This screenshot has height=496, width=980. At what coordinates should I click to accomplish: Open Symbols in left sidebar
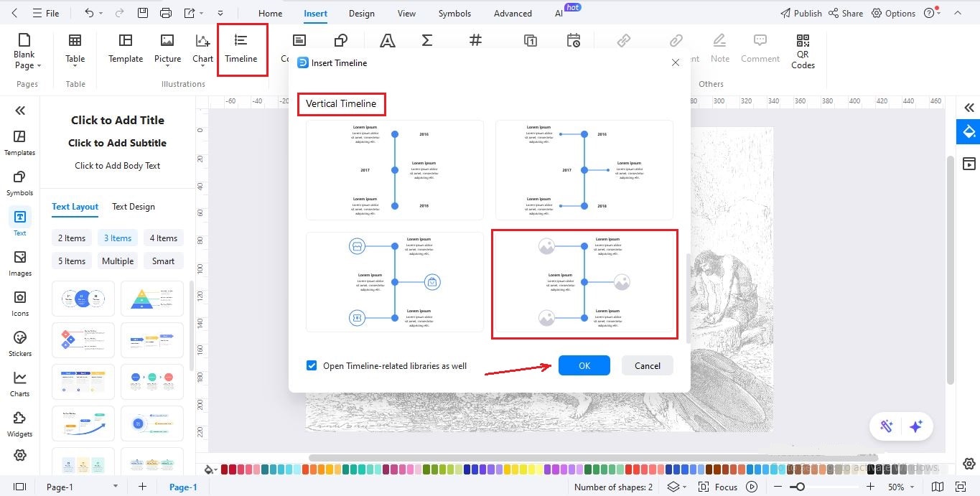coord(20,182)
